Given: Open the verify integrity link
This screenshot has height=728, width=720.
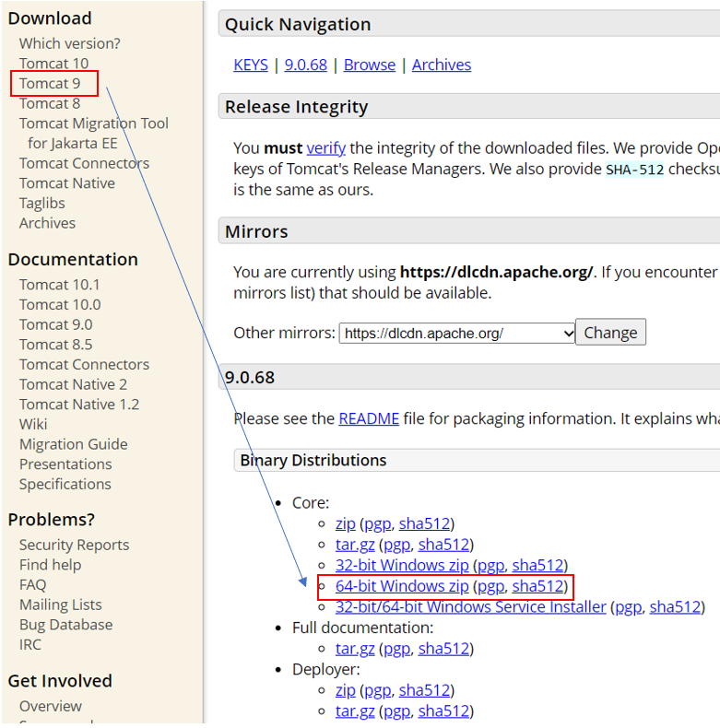Looking at the screenshot, I should 326,148.
